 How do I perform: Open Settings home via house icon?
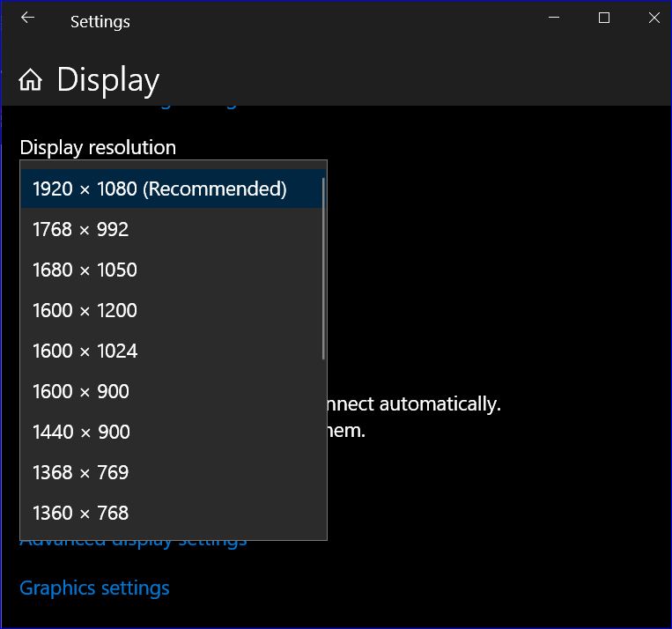pos(31,80)
